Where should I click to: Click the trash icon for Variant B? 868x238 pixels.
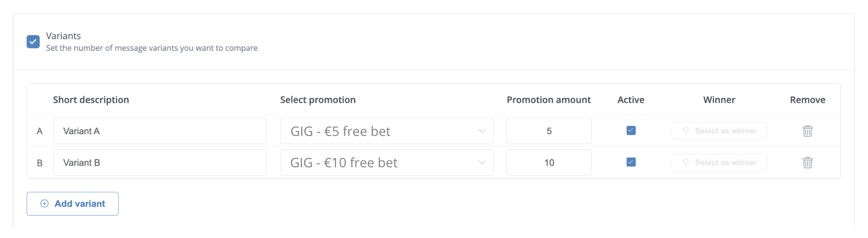point(807,163)
